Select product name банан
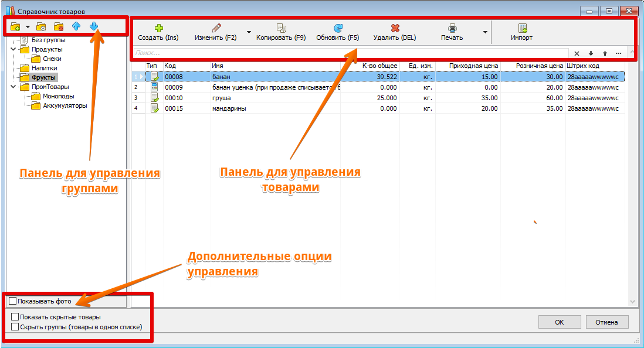 pos(221,77)
